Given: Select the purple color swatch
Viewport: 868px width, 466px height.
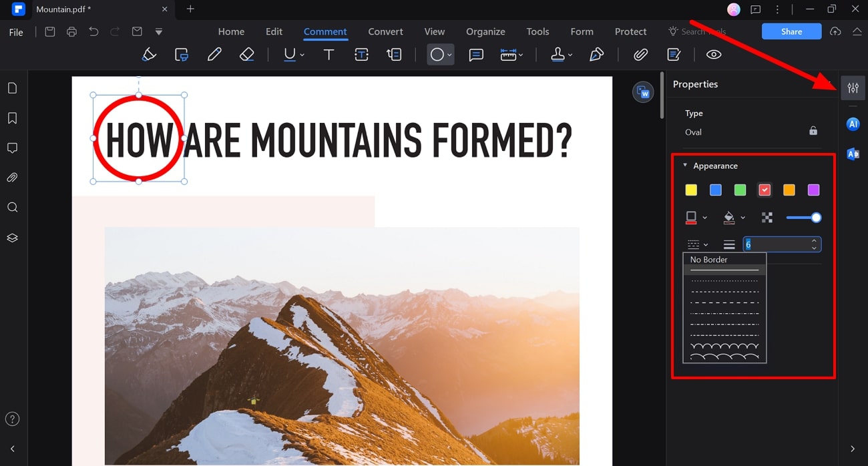Looking at the screenshot, I should coord(813,190).
